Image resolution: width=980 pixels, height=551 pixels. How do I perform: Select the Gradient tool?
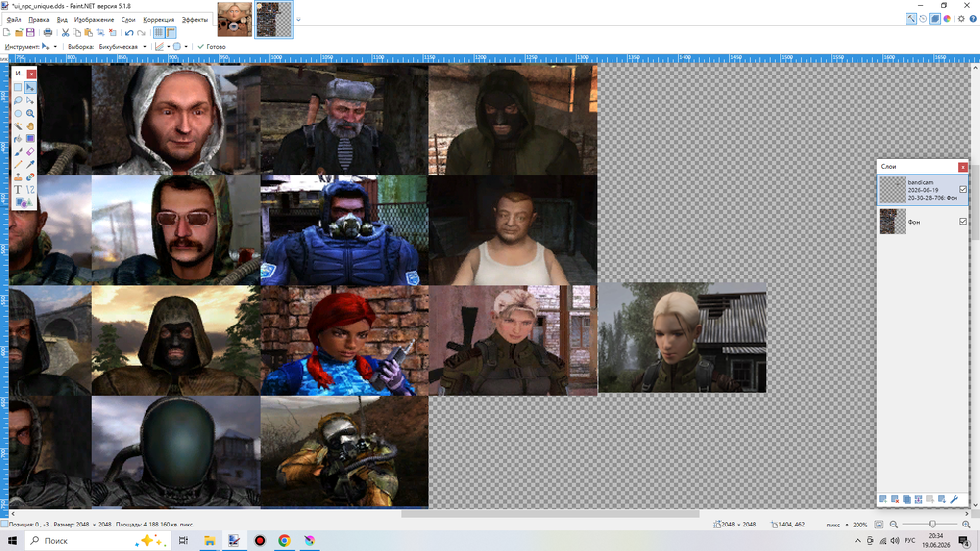30,139
